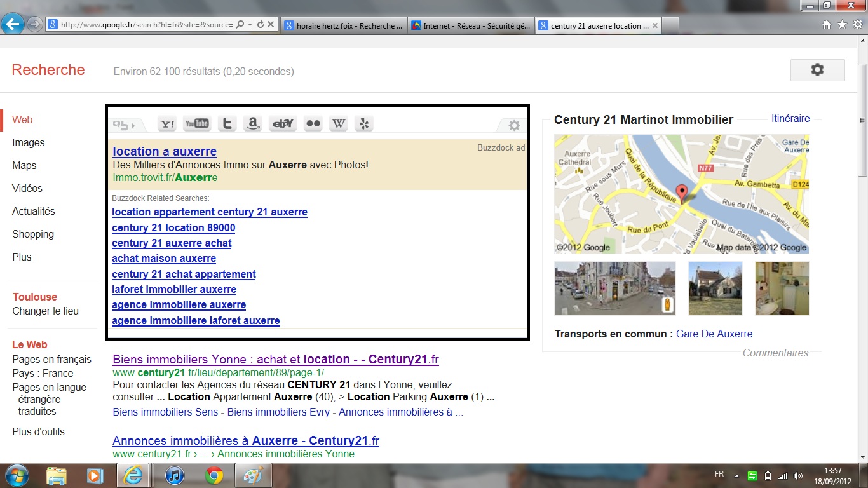
Task: Click the Yelp icon in the Buzzdock toolbar
Action: coord(364,125)
